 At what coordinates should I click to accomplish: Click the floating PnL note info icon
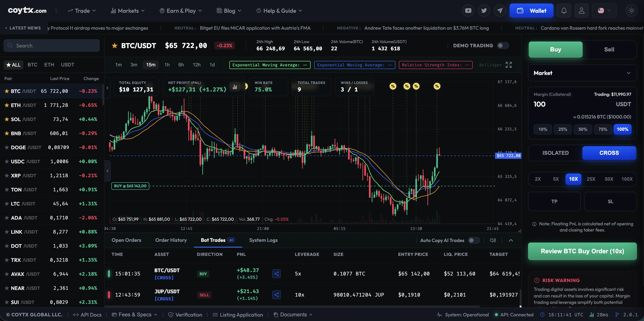(534, 224)
